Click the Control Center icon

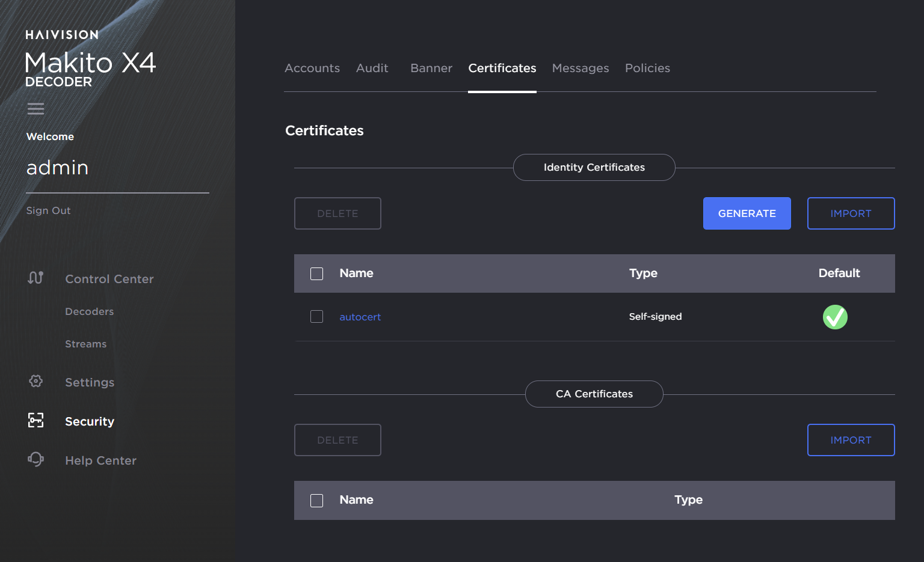35,278
